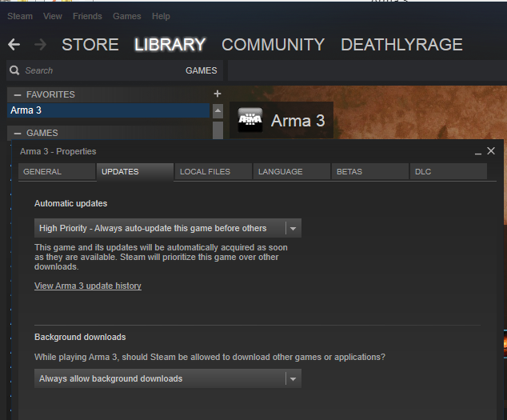Click the Automatic updates heading
507x420 pixels.
(x=71, y=203)
